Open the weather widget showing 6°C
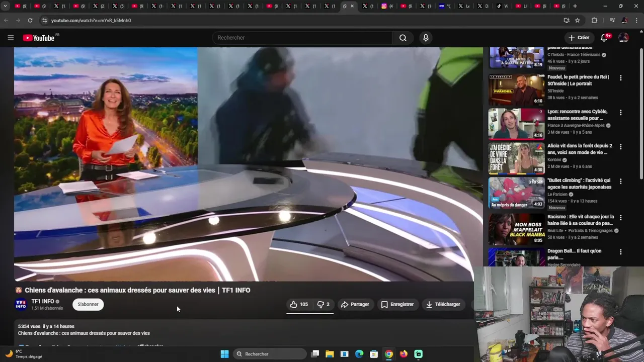Screen dimensions: 644x362 click(24, 354)
